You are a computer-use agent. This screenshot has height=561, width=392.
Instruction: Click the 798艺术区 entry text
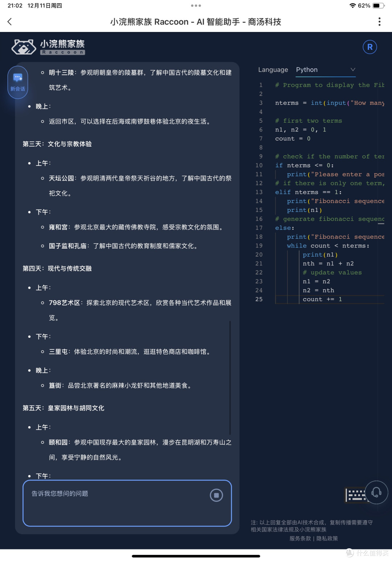pyautogui.click(x=140, y=310)
